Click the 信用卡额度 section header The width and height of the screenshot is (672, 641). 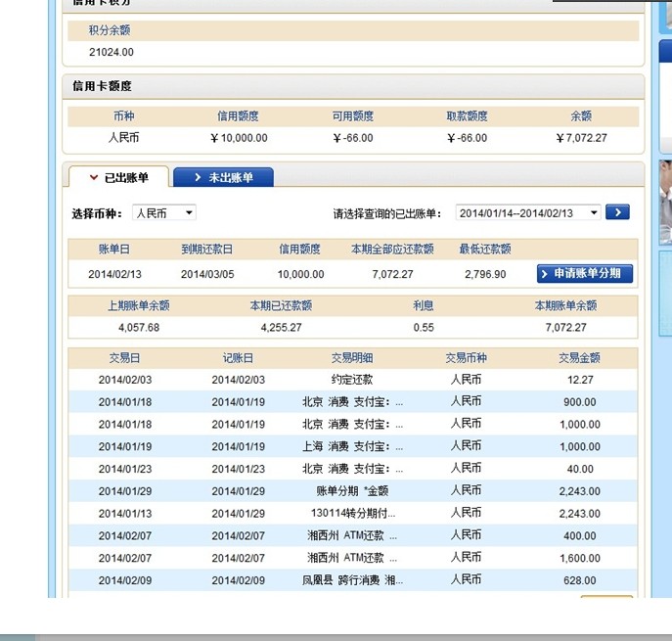coord(102,86)
